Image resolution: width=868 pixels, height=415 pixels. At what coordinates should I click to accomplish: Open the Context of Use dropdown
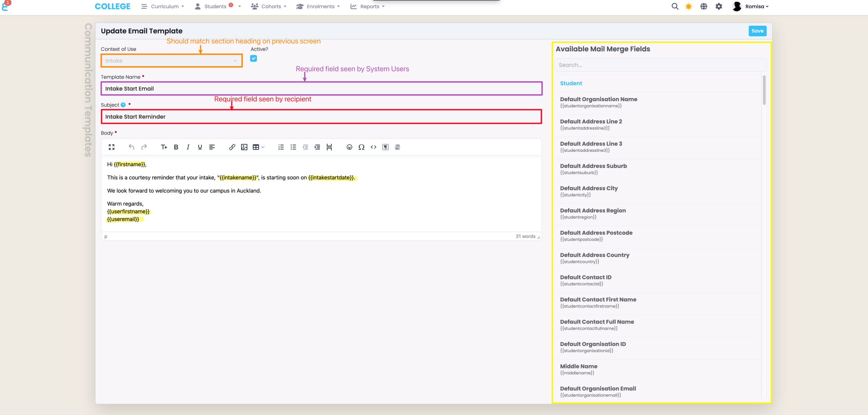tap(172, 61)
